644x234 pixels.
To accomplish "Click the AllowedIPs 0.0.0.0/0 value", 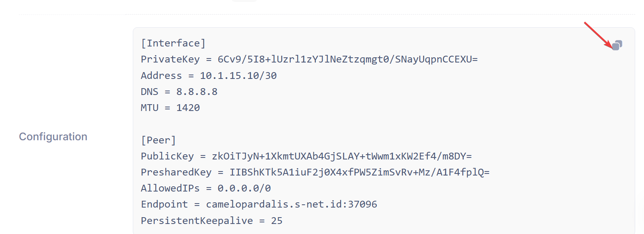I will (244, 188).
